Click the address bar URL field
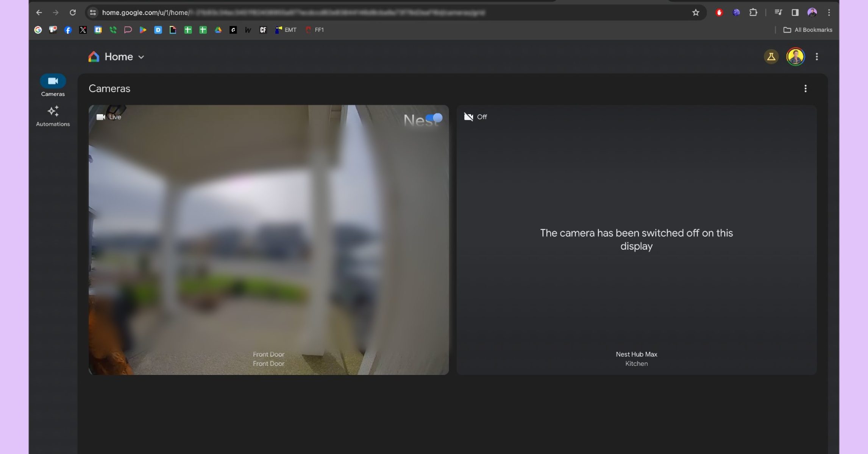The image size is (868, 454). click(341, 12)
